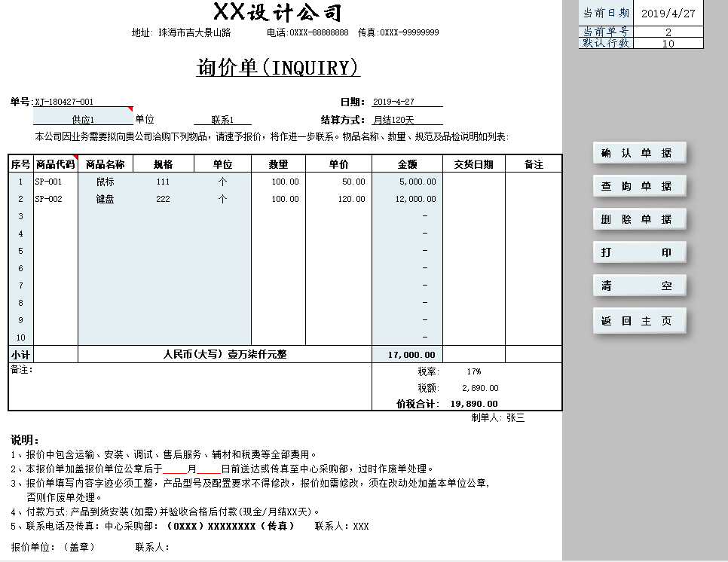Click the product name cell 键盘
This screenshot has width=728, height=562.
click(106, 199)
